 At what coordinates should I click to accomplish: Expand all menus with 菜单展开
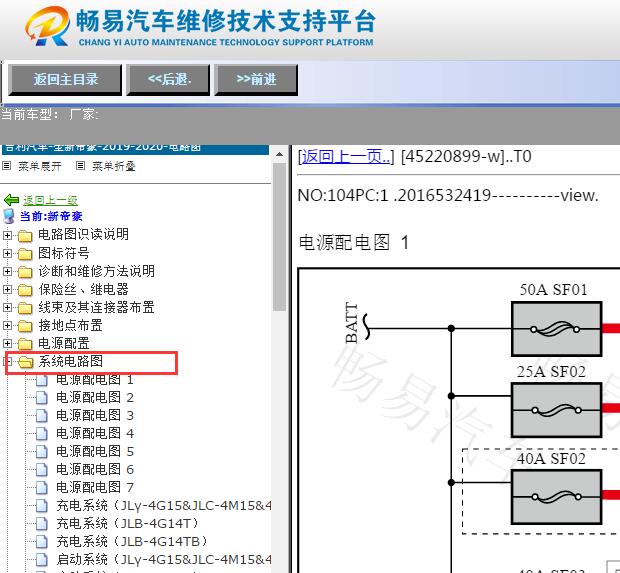40,166
